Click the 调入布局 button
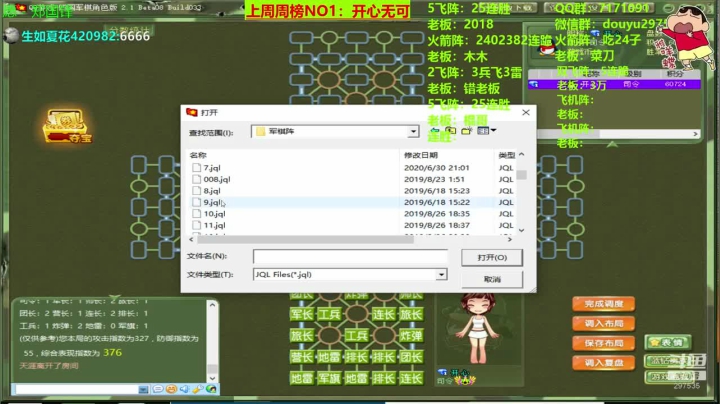The height and width of the screenshot is (404, 720). tap(603, 324)
